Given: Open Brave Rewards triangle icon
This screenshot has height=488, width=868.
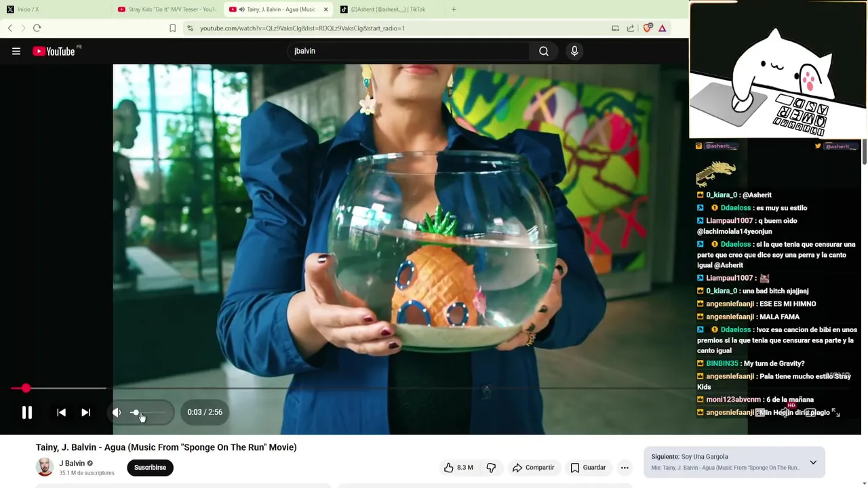Looking at the screenshot, I should [x=663, y=28].
